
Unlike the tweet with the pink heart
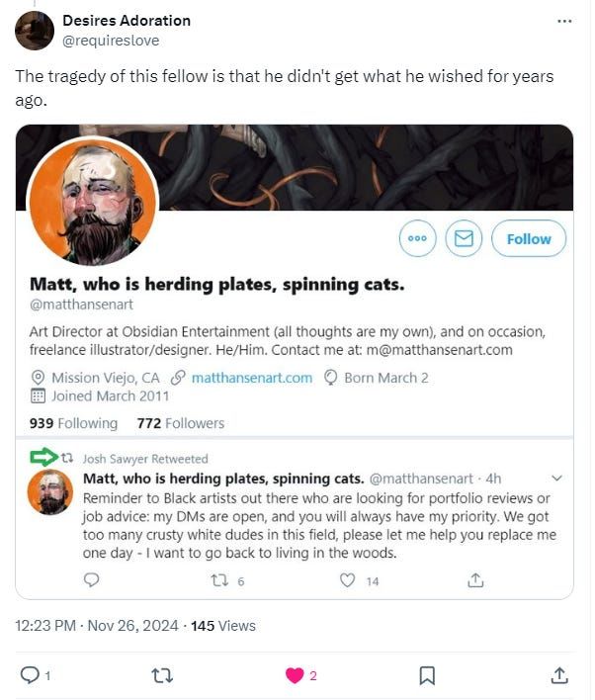click(x=294, y=675)
